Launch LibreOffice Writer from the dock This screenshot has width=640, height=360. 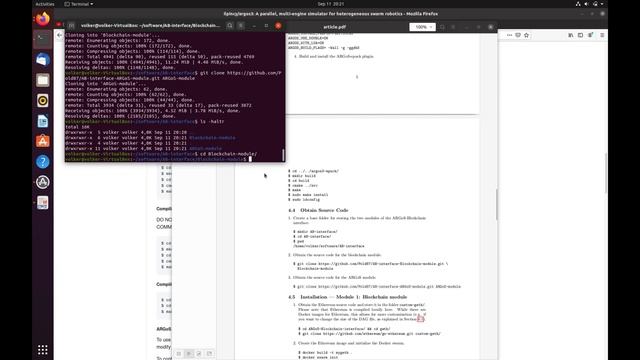click(x=42, y=121)
